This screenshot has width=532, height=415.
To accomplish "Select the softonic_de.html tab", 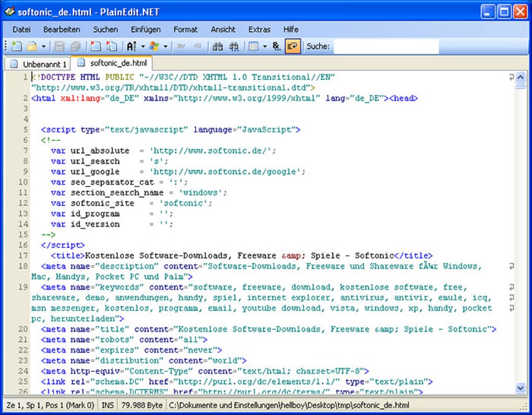I will tap(112, 63).
